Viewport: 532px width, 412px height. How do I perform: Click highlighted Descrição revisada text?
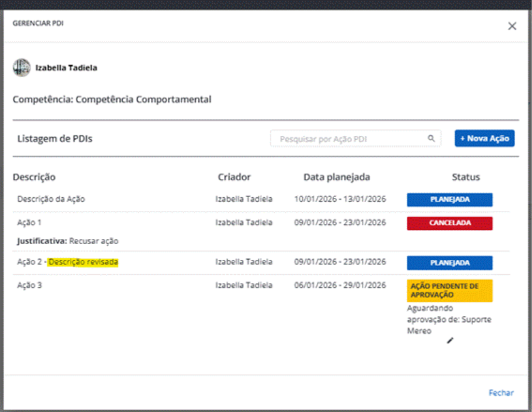click(x=83, y=262)
